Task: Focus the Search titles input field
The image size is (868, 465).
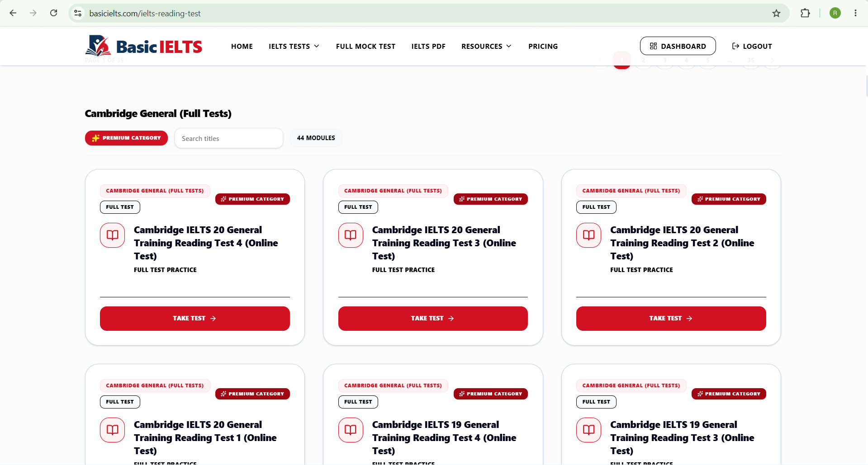Action: click(x=229, y=138)
